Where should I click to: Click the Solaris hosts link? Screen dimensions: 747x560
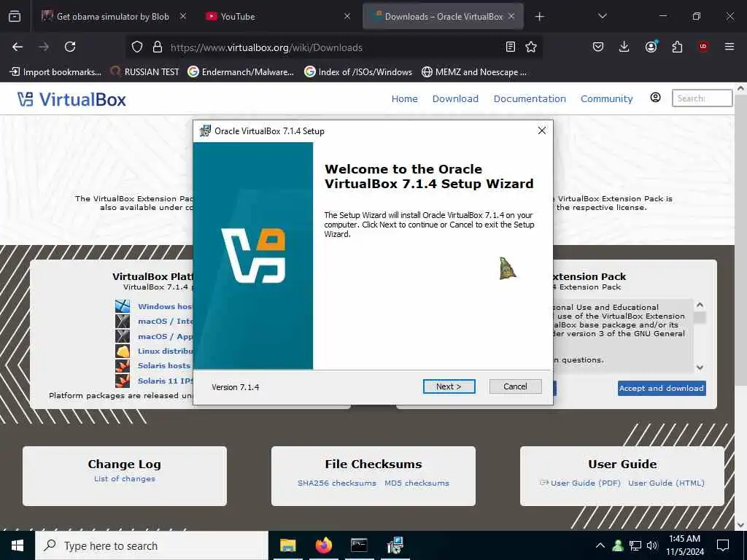(x=164, y=366)
